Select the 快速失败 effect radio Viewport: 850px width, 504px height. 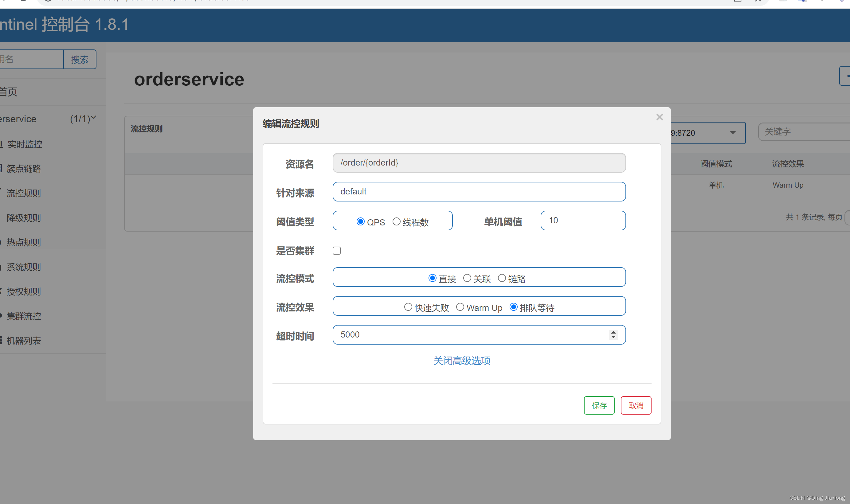pos(408,307)
